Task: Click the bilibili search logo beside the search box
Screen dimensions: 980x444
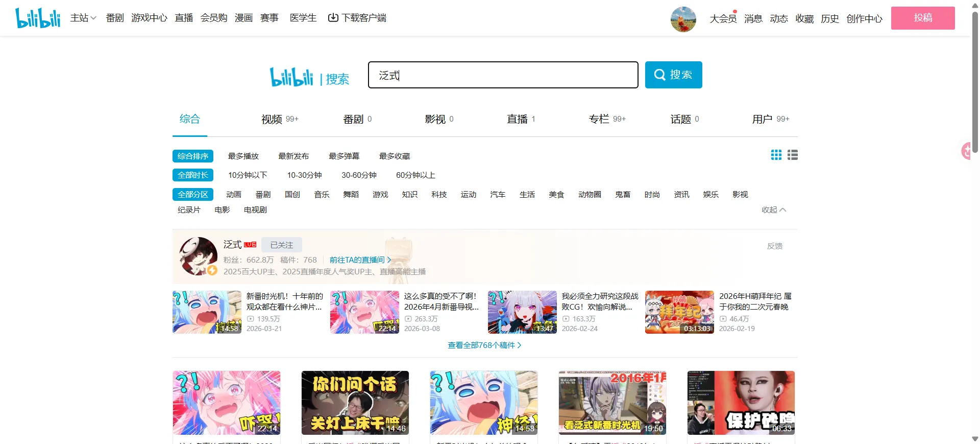Action: tap(309, 77)
